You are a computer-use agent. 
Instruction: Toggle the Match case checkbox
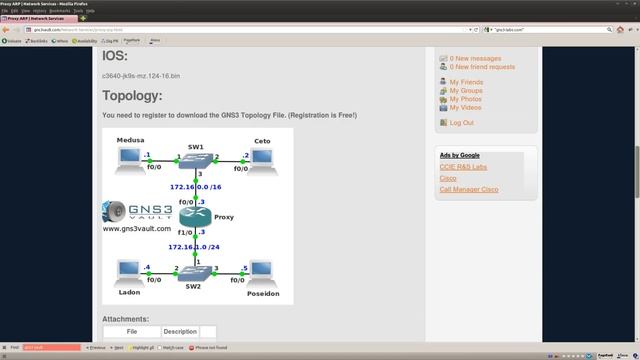(x=160, y=348)
